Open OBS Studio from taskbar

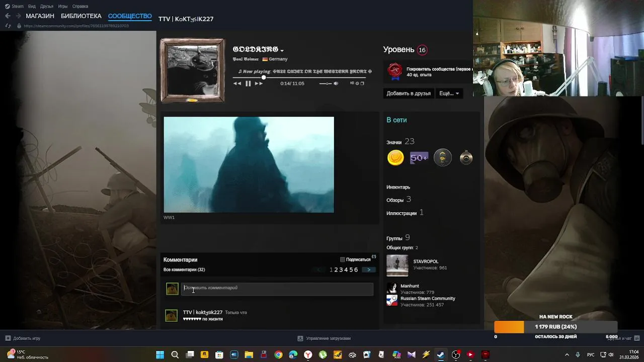tap(456, 355)
